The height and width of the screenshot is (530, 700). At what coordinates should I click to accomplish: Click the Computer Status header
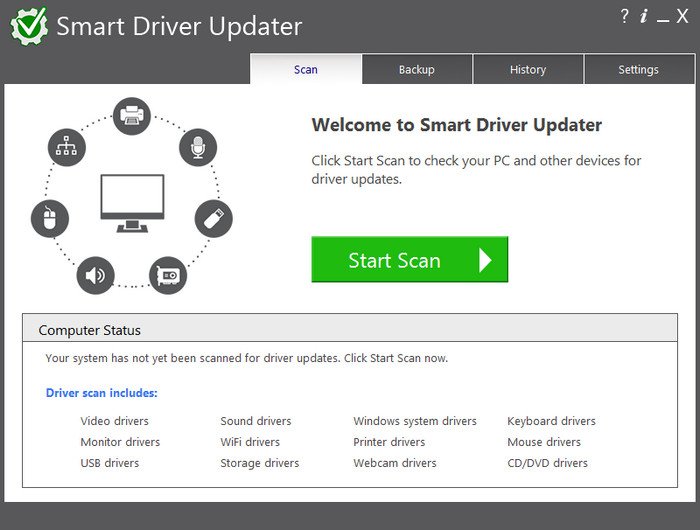[350, 329]
